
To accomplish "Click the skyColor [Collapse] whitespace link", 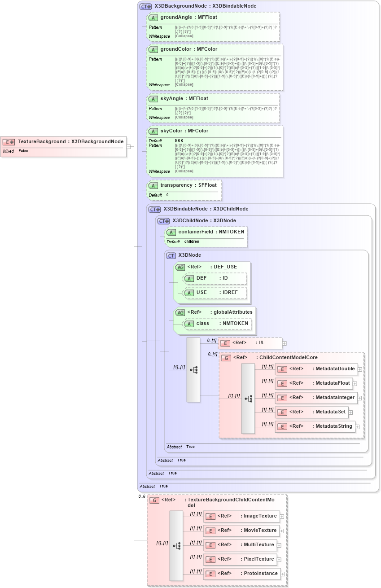I will point(184,171).
